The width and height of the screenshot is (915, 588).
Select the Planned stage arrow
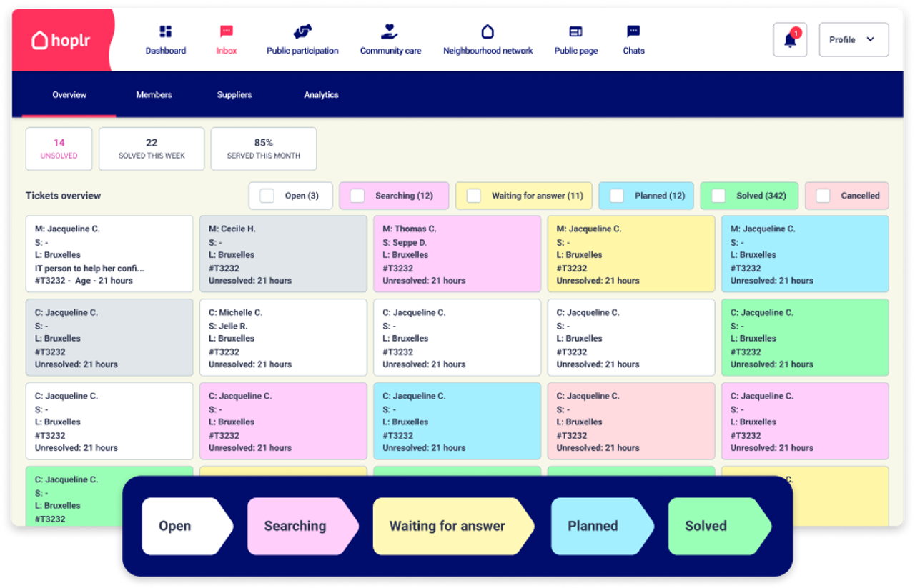(x=602, y=527)
